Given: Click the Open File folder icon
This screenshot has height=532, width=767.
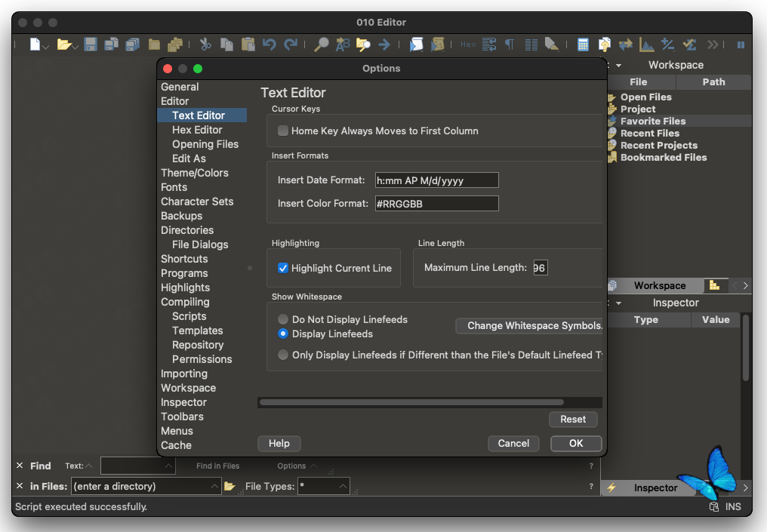Looking at the screenshot, I should (x=63, y=45).
